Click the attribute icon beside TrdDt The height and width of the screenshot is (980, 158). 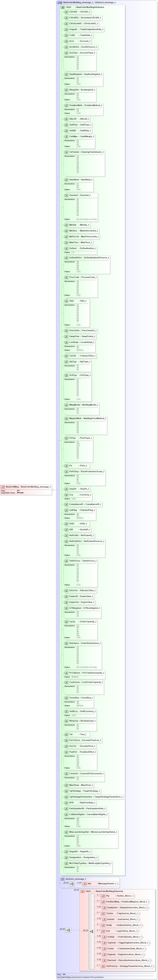click(x=66, y=35)
